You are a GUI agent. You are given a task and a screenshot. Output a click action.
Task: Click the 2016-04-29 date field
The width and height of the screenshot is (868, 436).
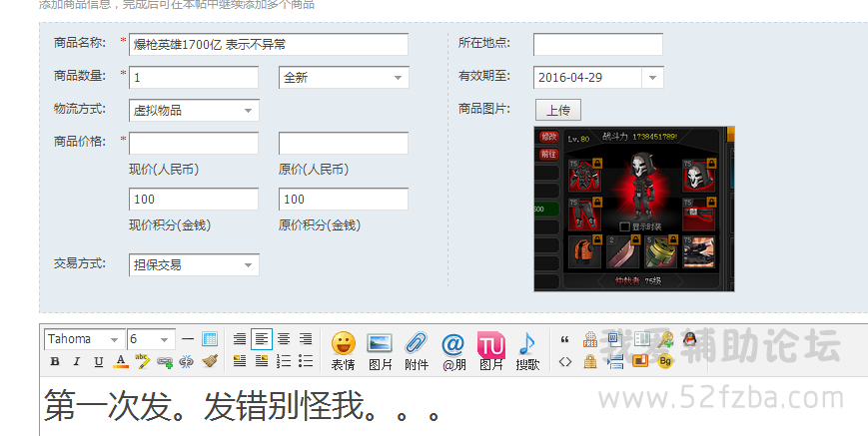coord(588,78)
